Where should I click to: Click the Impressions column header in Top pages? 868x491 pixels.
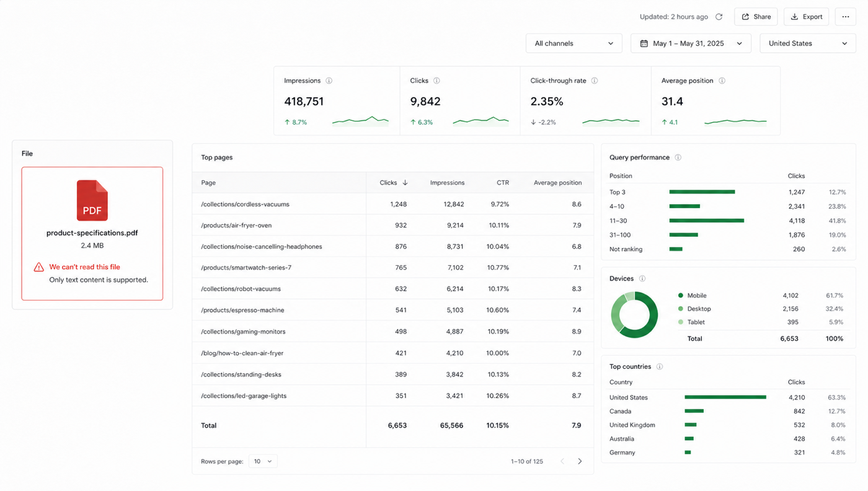coord(447,183)
